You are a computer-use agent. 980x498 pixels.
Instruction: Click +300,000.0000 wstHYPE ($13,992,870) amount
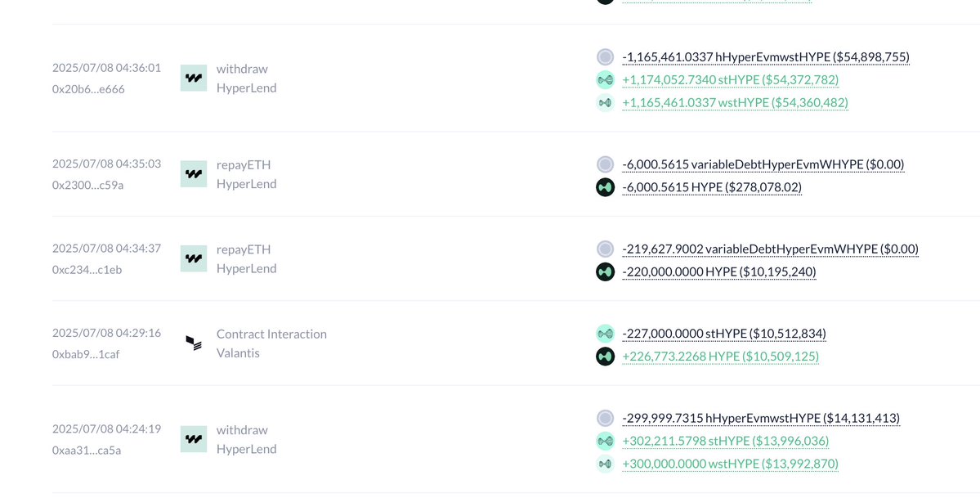[731, 464]
